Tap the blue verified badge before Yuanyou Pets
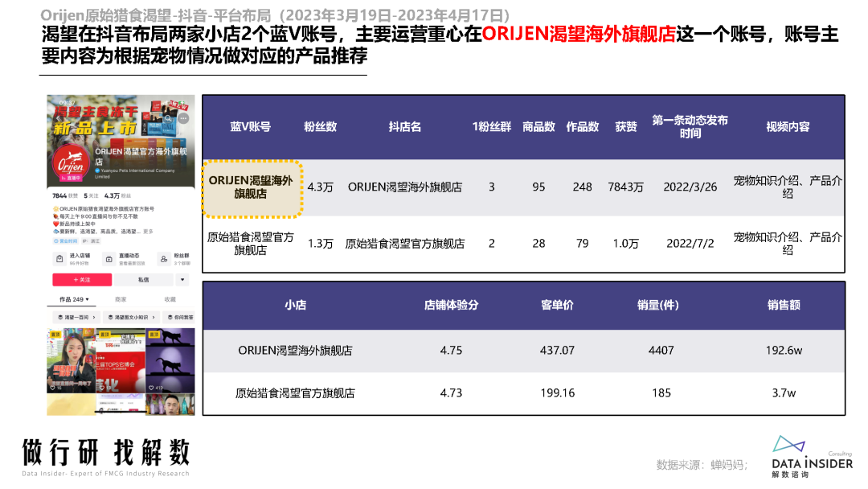 pos(97,171)
